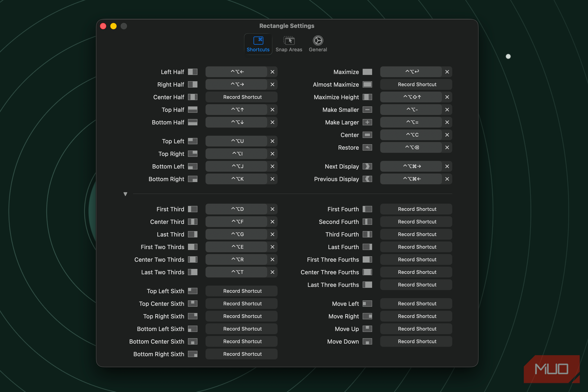This screenshot has width=588, height=392.
Task: Click the First Three Fourths layout icon
Action: pos(367,259)
